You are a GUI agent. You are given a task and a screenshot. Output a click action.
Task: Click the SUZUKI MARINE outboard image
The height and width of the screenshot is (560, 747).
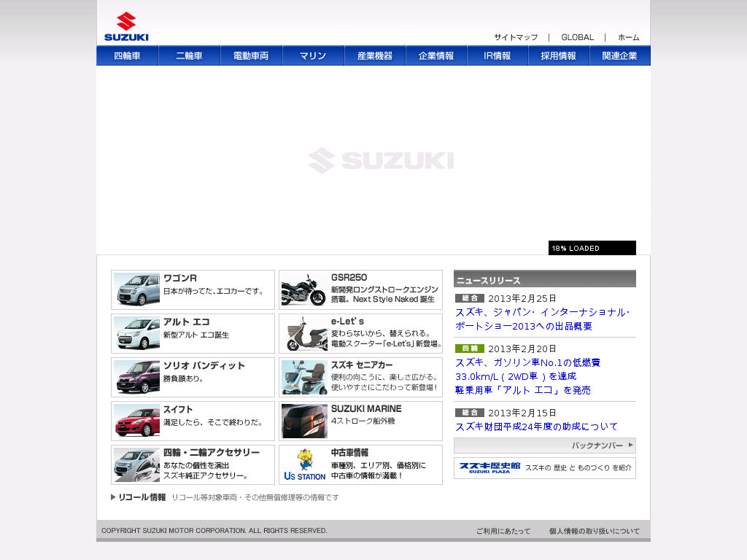[x=304, y=421]
